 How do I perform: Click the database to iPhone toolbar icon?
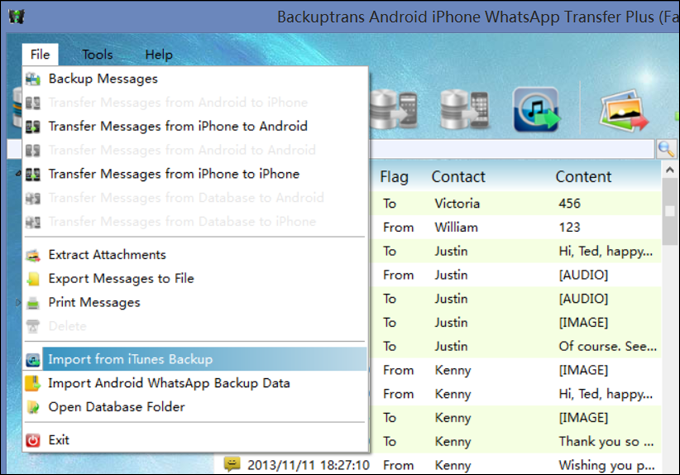(x=464, y=109)
